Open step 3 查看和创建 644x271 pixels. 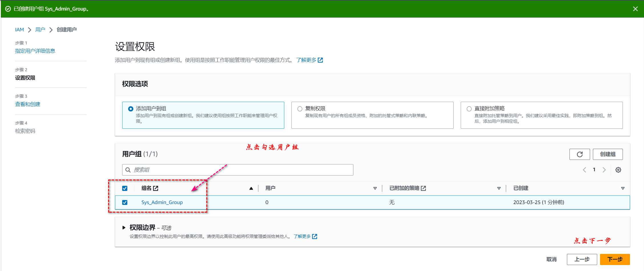[x=28, y=104]
